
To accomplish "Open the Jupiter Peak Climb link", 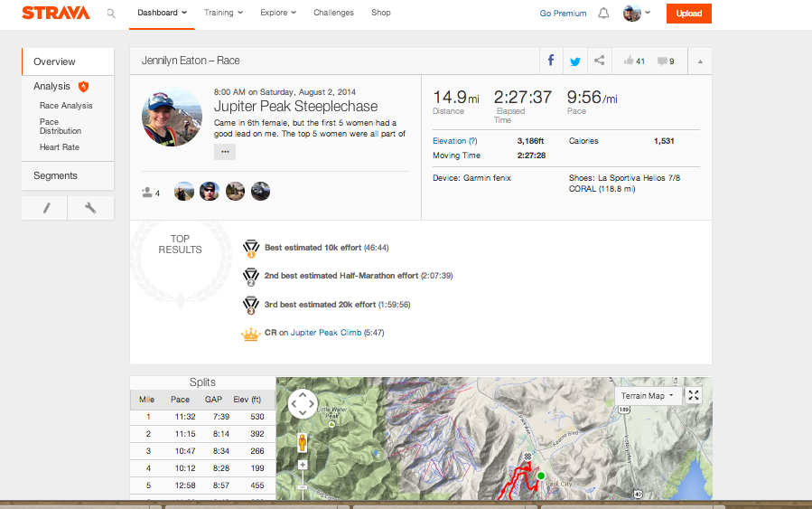I will pos(326,332).
